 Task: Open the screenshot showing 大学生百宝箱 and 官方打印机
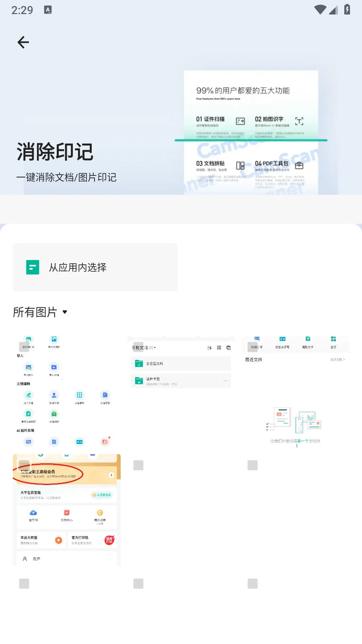click(x=67, y=523)
